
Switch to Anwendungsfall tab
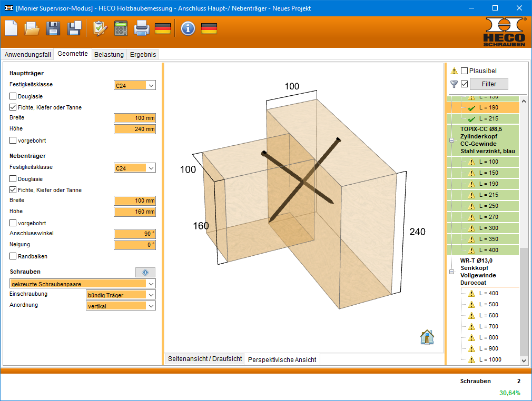tap(28, 55)
